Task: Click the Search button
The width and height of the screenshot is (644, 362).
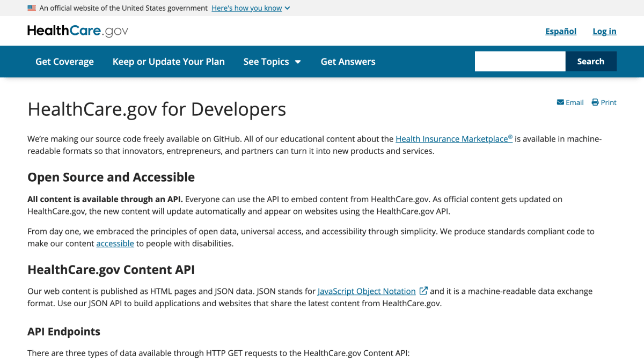Action: pyautogui.click(x=591, y=61)
